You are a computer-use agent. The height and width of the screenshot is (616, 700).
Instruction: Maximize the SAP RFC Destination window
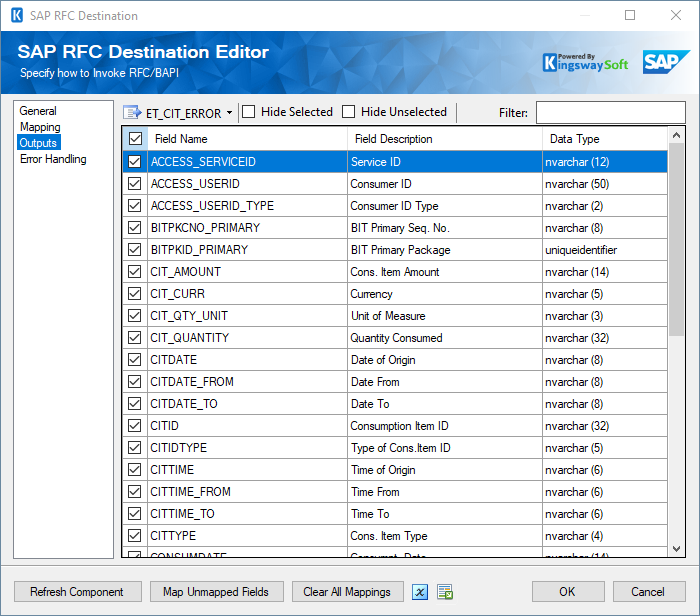tap(630, 15)
